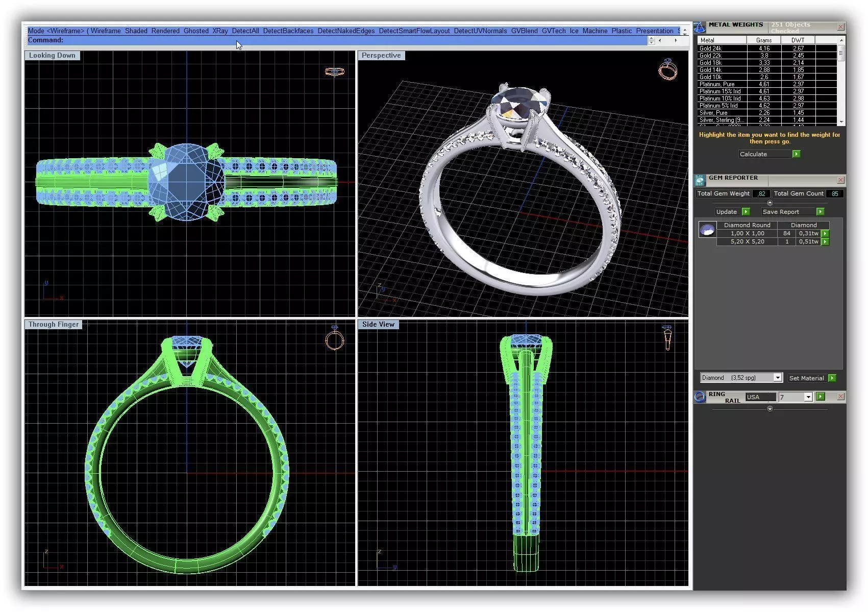Click the green arrow on the 0,31tw row
The image size is (868, 612).
click(825, 233)
